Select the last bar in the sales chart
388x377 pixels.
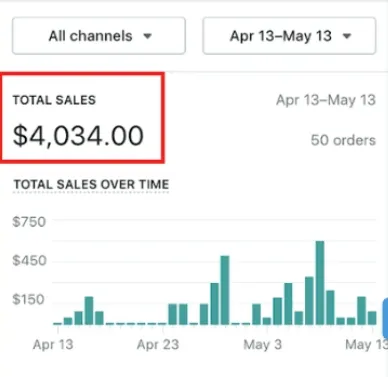(x=372, y=318)
